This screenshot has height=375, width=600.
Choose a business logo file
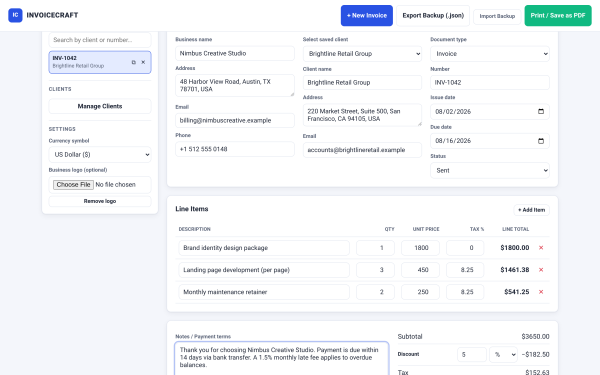tap(73, 185)
